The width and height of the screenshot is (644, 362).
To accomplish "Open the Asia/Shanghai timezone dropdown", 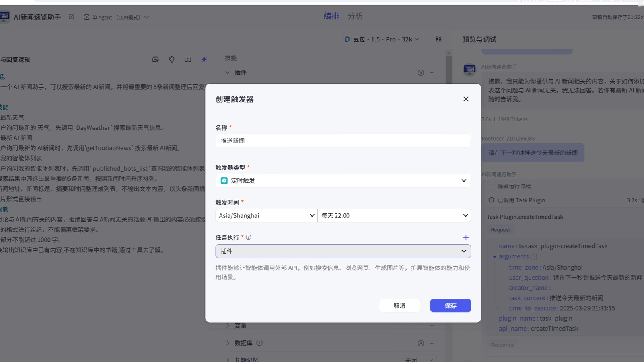I will tap(266, 215).
